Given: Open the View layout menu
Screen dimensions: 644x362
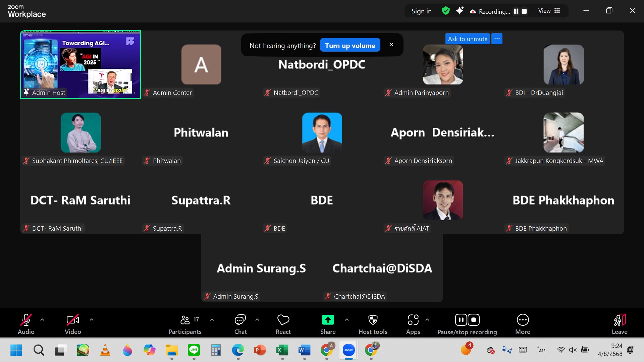Looking at the screenshot, I should pos(549,11).
